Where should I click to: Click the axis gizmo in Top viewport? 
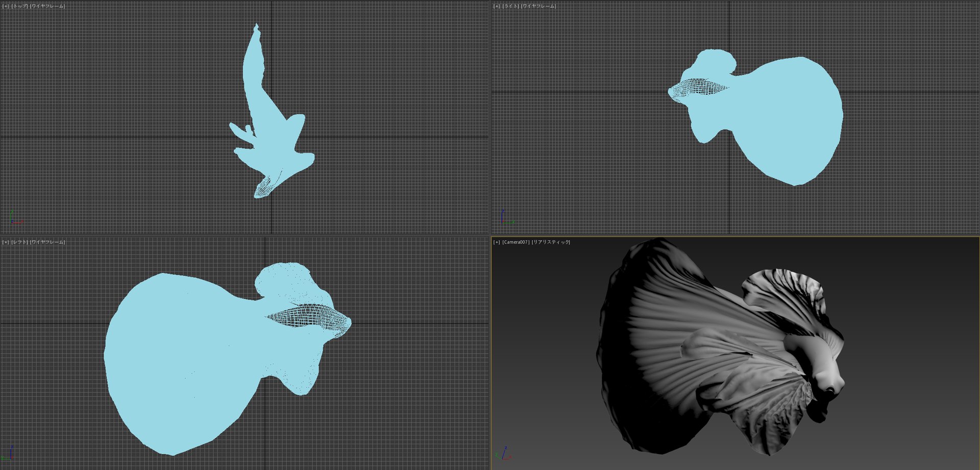16,218
